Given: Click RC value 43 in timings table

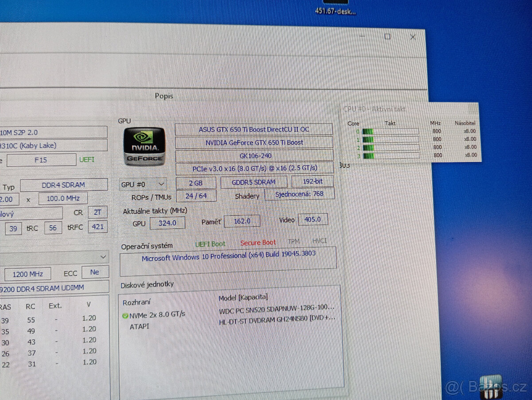Looking at the screenshot, I should tap(31, 342).
